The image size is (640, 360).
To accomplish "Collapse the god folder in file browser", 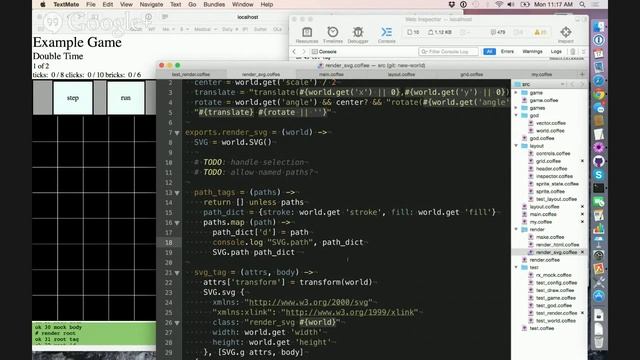I will 516,116.
